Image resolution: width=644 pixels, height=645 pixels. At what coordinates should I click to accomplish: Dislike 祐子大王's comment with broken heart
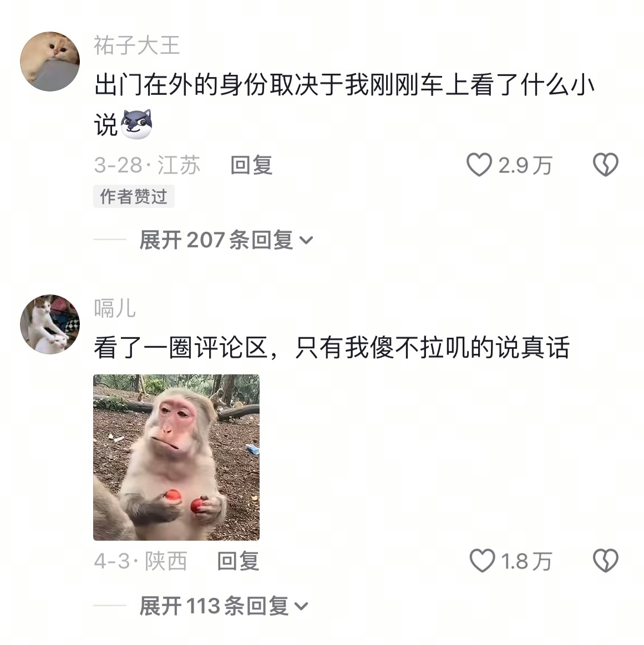pyautogui.click(x=605, y=165)
